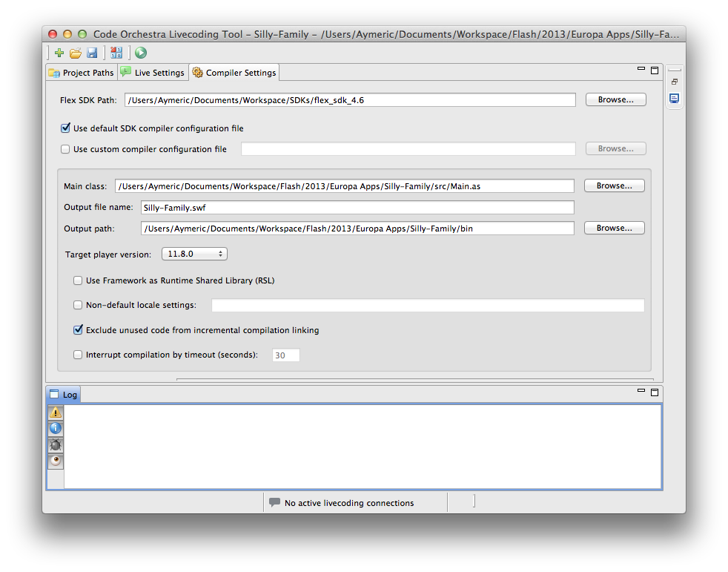This screenshot has width=728, height=572.
Task: Click Browse button next to Main class
Action: (x=614, y=185)
